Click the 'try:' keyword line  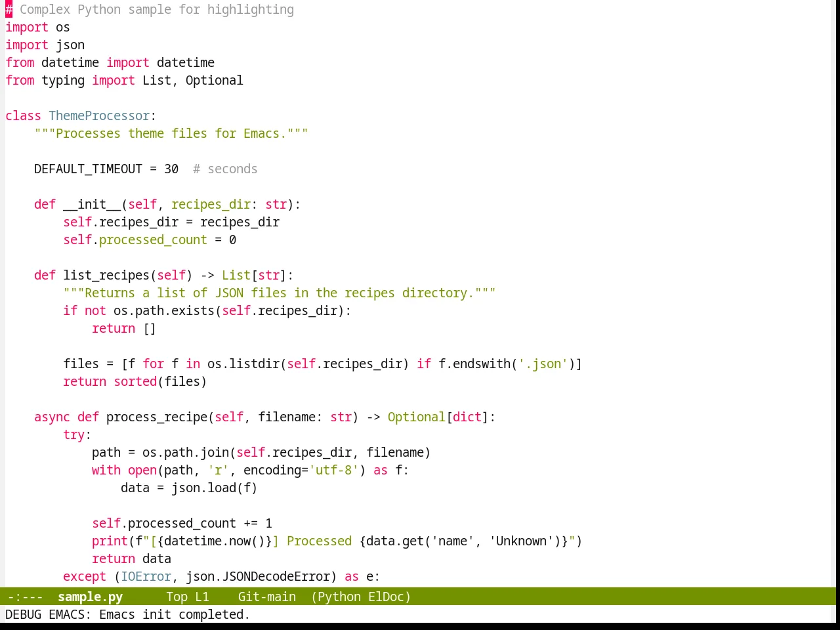pyautogui.click(x=77, y=434)
